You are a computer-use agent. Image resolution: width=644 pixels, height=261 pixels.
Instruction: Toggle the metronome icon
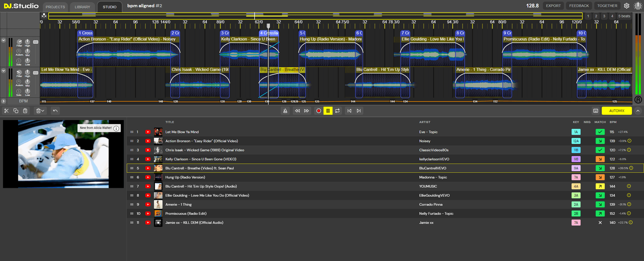pyautogui.click(x=285, y=111)
